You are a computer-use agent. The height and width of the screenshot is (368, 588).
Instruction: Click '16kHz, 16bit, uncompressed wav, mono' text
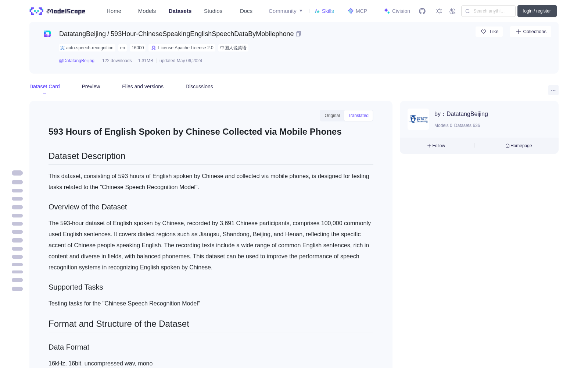(100, 363)
